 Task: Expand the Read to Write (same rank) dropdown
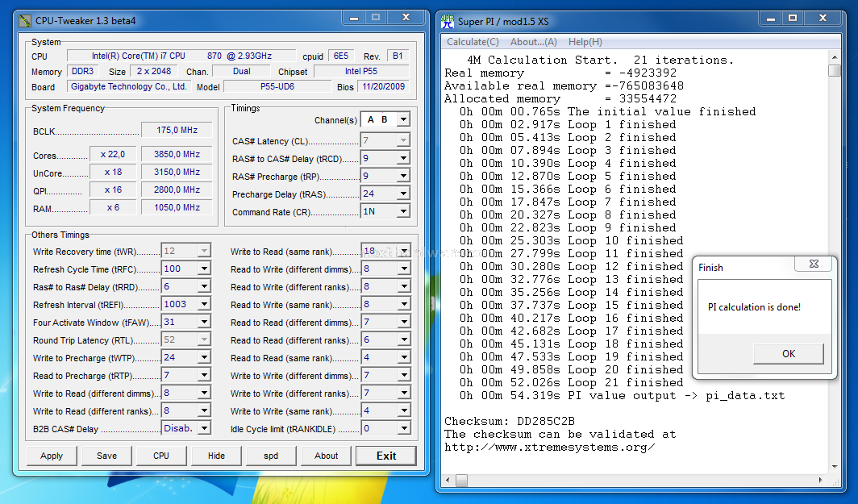click(404, 304)
